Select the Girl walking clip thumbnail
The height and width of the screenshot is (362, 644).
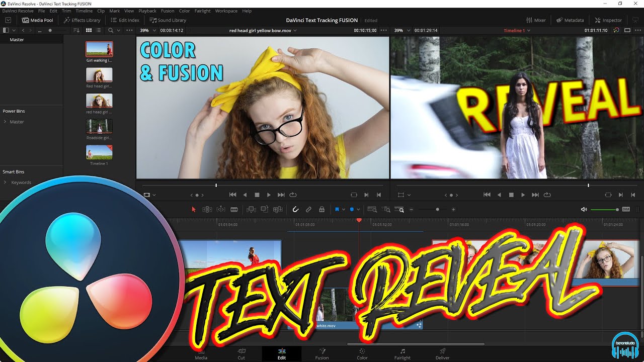tap(99, 49)
